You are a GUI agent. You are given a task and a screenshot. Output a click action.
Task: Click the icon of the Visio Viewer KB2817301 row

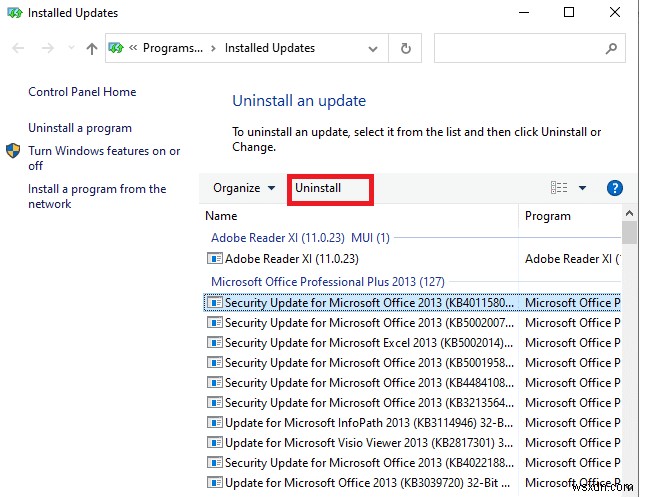point(215,443)
